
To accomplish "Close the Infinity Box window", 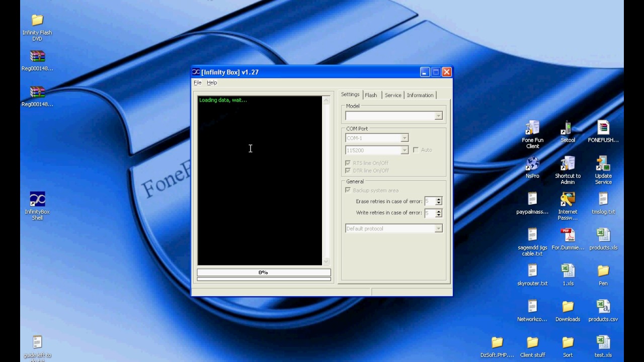I will 447,72.
